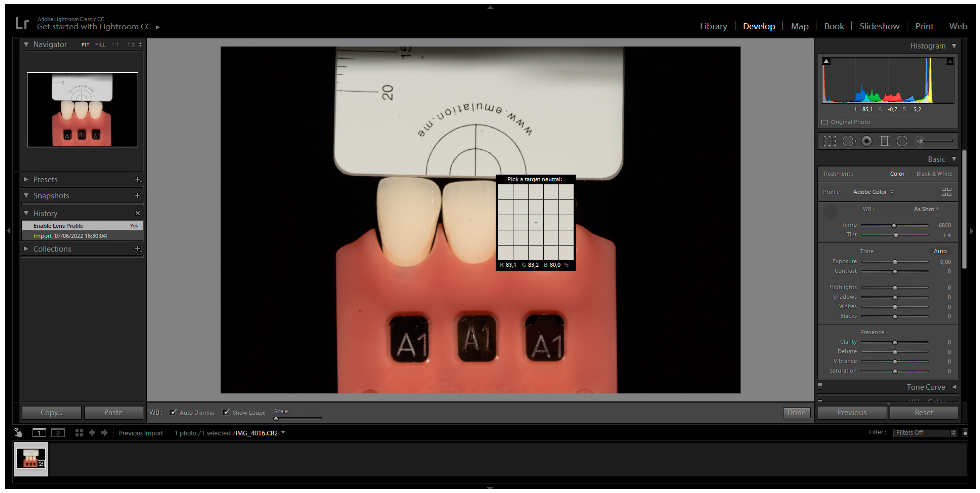This screenshot has height=493, width=980.
Task: Activate the Red Eye Correction tool
Action: click(x=866, y=141)
